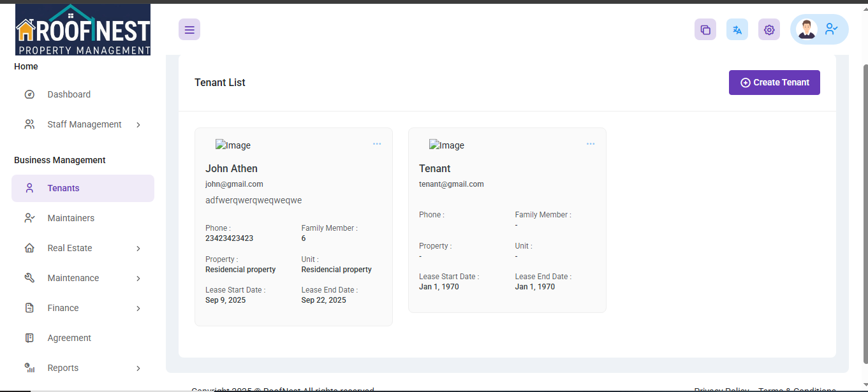Click the Real Estate house icon

[x=29, y=248]
